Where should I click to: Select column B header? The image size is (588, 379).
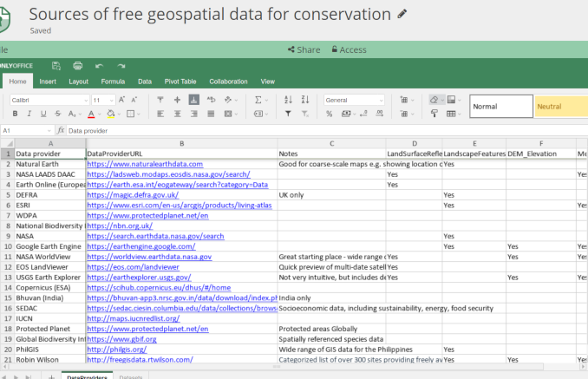(182, 144)
